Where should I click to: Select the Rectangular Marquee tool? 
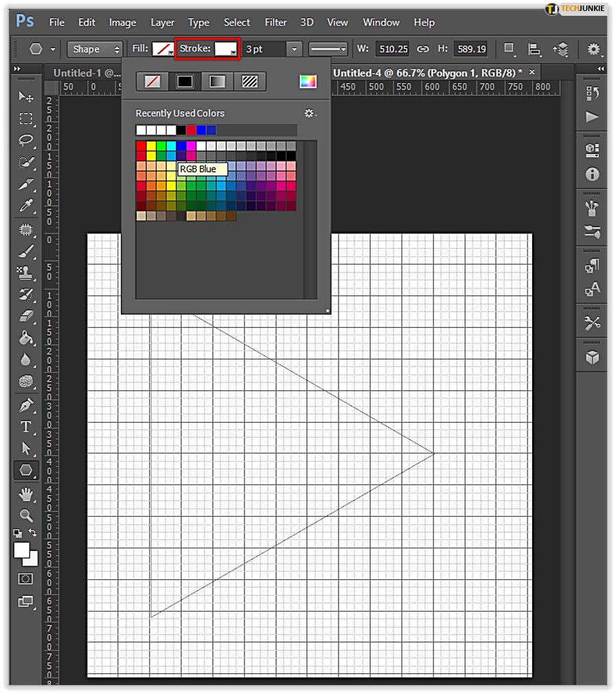(x=25, y=119)
